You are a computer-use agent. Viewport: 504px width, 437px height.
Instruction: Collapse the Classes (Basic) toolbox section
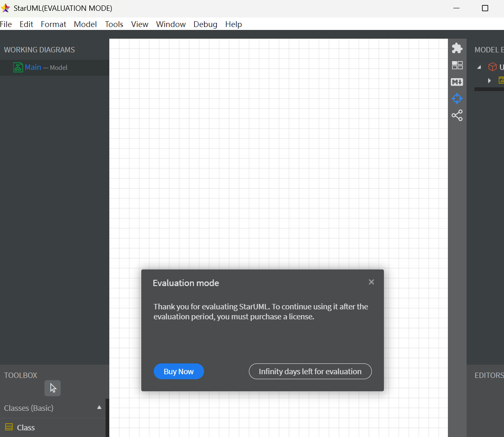(99, 407)
